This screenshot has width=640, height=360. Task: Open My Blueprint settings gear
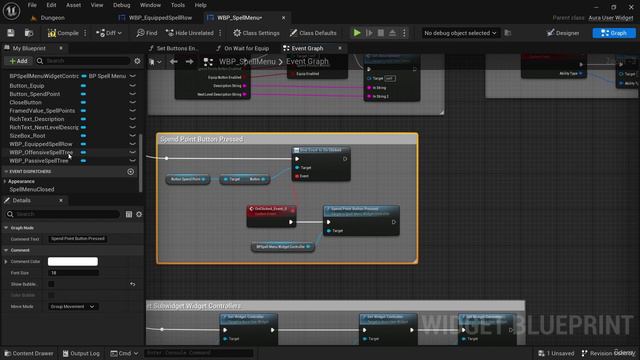(x=138, y=61)
